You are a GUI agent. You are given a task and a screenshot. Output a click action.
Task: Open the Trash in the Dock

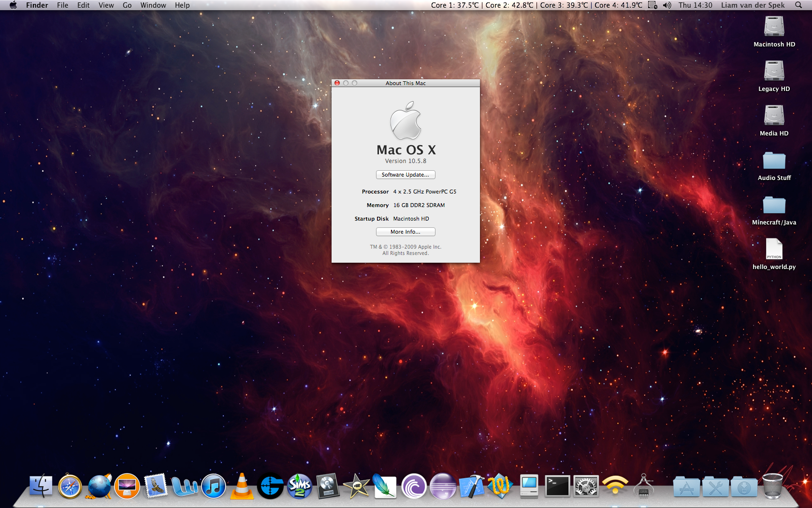(772, 486)
